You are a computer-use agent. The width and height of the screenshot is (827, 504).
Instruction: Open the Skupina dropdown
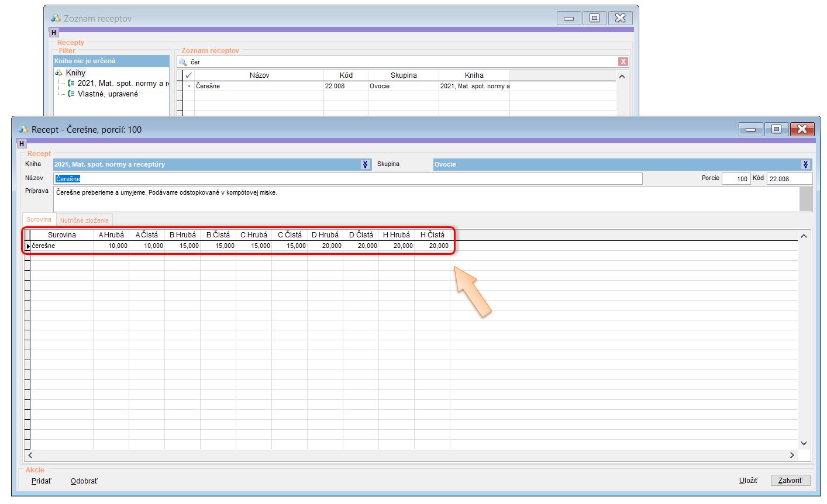[806, 164]
